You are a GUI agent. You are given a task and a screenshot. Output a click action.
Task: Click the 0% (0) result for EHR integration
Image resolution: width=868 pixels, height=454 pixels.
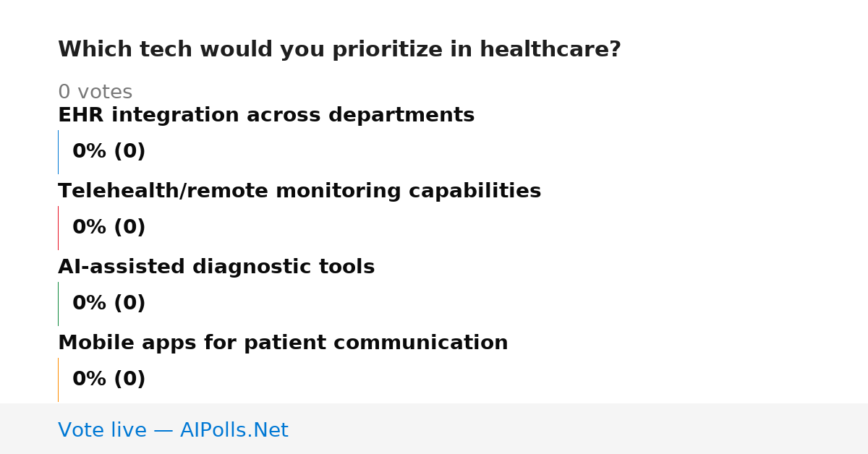pos(109,152)
